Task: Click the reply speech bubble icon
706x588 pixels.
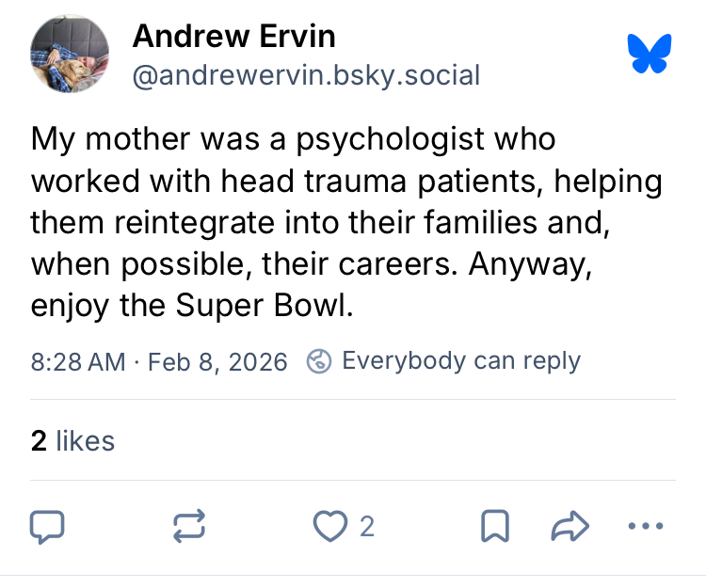Action: coord(47,527)
